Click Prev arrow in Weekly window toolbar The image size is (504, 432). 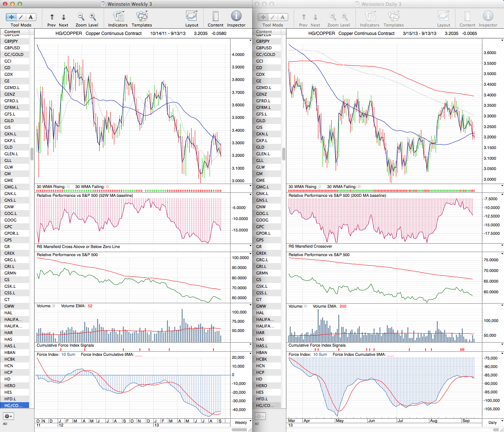coord(52,17)
